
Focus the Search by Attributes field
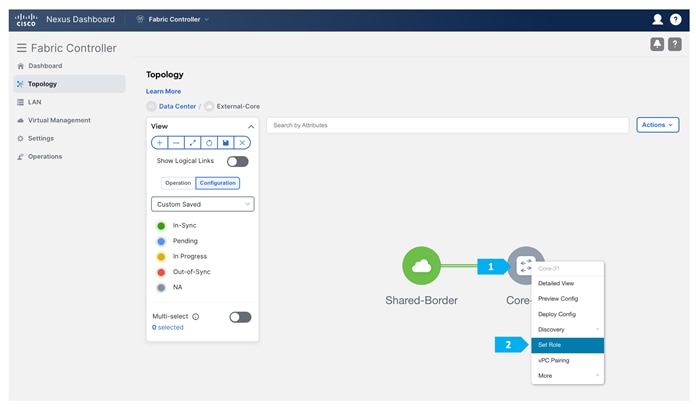click(x=447, y=125)
